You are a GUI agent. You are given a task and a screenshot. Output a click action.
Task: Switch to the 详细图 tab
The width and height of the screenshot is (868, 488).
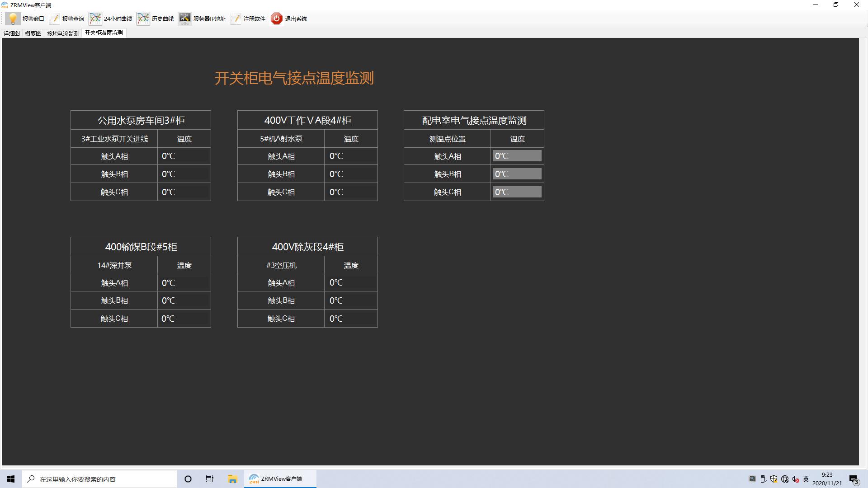[11, 33]
